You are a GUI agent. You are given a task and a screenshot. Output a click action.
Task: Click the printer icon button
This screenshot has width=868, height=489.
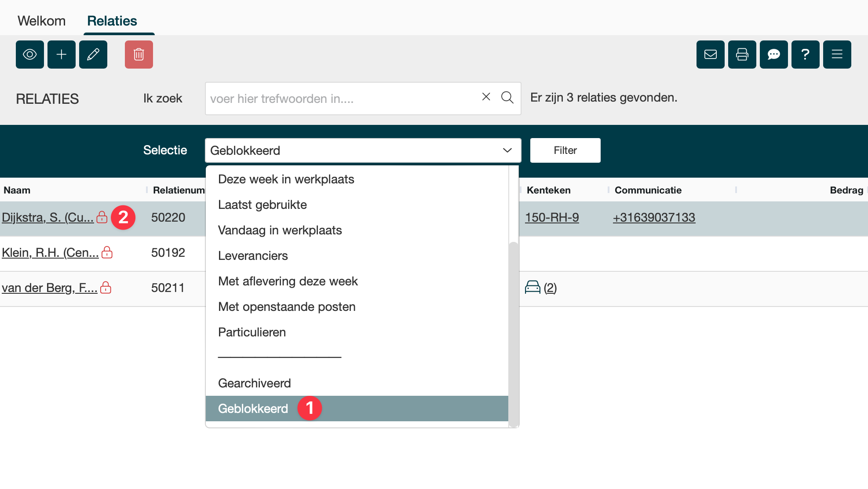(x=742, y=55)
